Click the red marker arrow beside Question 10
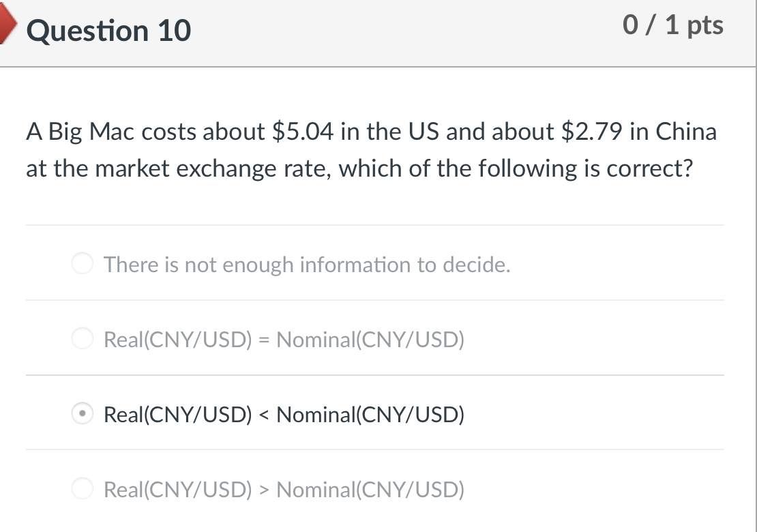The image size is (757, 532). pos(10,29)
